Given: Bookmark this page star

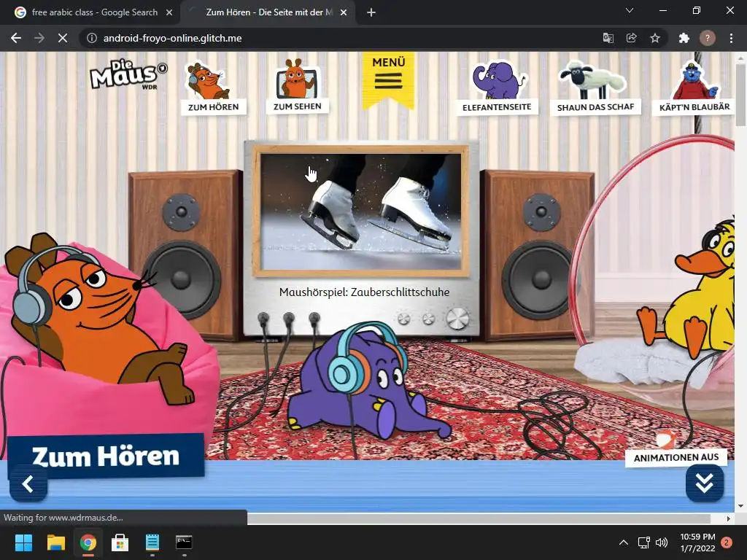Looking at the screenshot, I should (655, 38).
